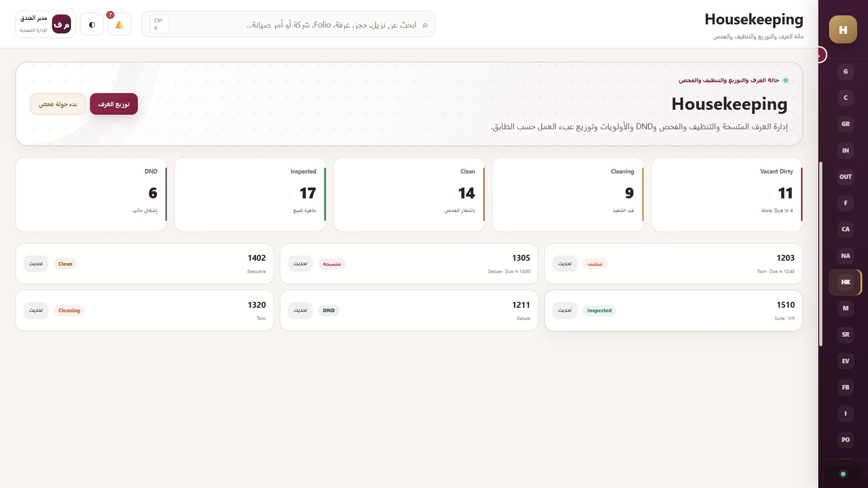Open the PO sidebar item

pos(845,440)
